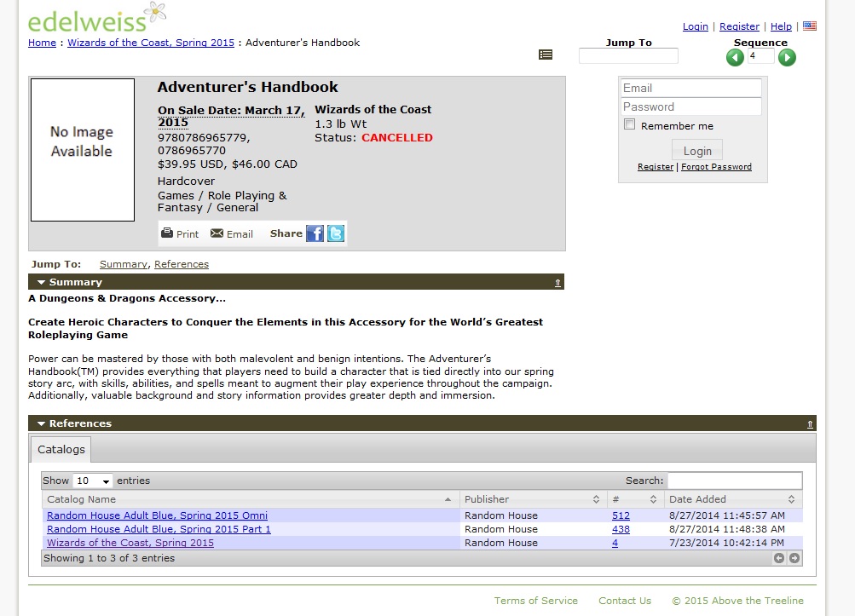Screen dimensions: 855x616
Task: Click Register link below login button
Action: (656, 167)
